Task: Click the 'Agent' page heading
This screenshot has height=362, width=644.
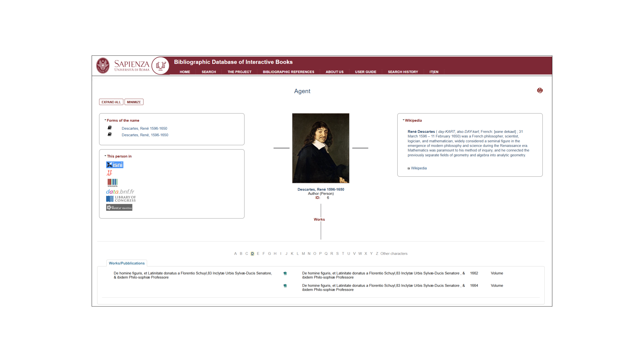Action: (302, 91)
